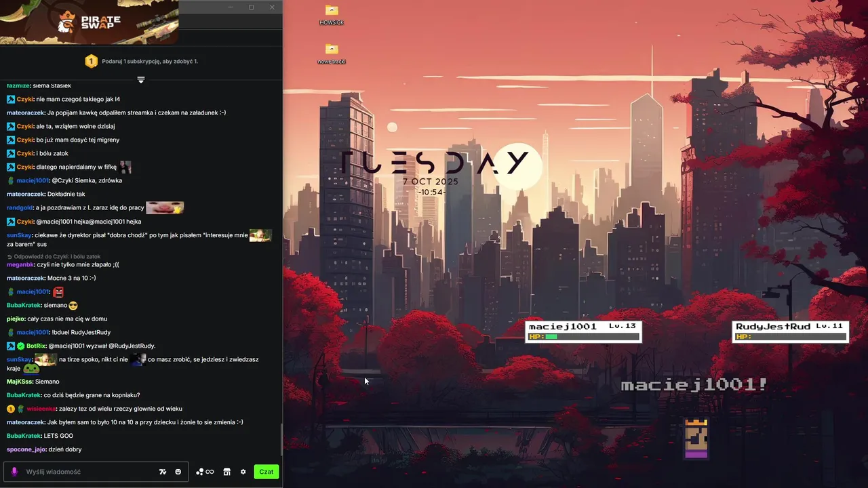
Task: Open the shop storefront icon near Czat
Action: (x=227, y=472)
